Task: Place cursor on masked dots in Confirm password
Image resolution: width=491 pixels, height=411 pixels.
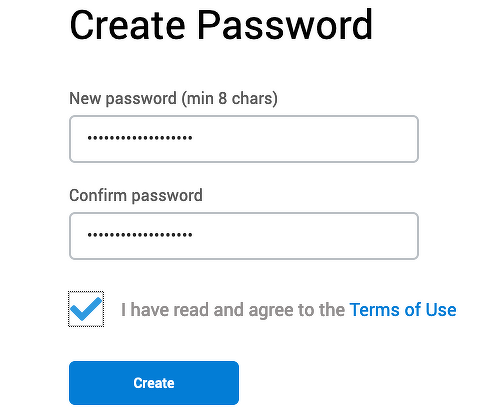Action: pos(140,235)
